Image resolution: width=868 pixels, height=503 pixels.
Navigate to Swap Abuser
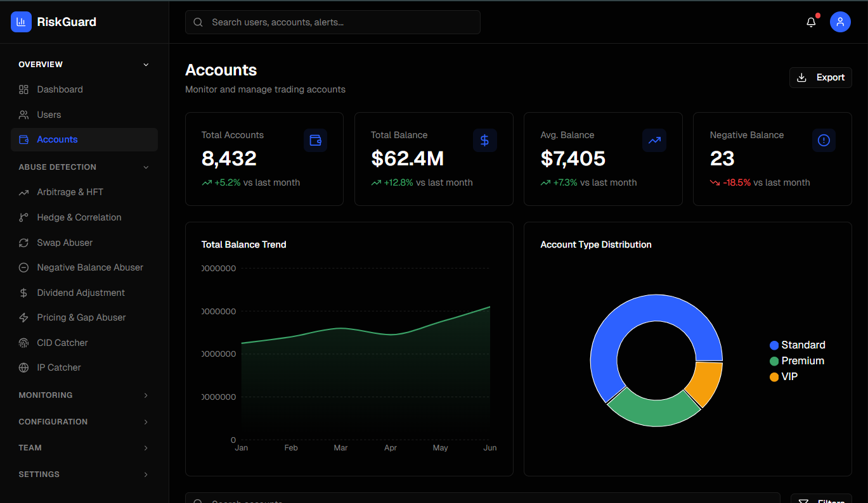tap(84, 243)
